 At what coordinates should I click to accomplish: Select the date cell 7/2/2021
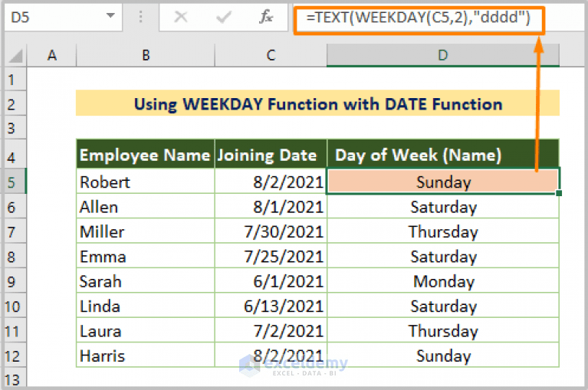point(271,331)
